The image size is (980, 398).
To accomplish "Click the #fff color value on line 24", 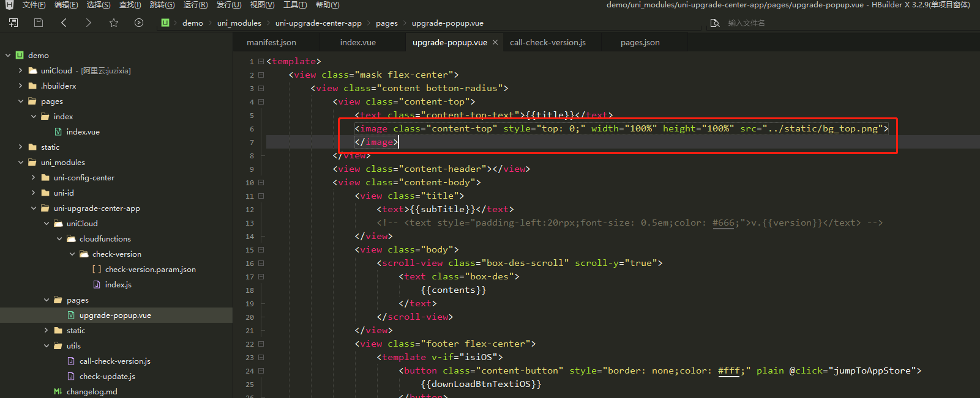I will 728,371.
